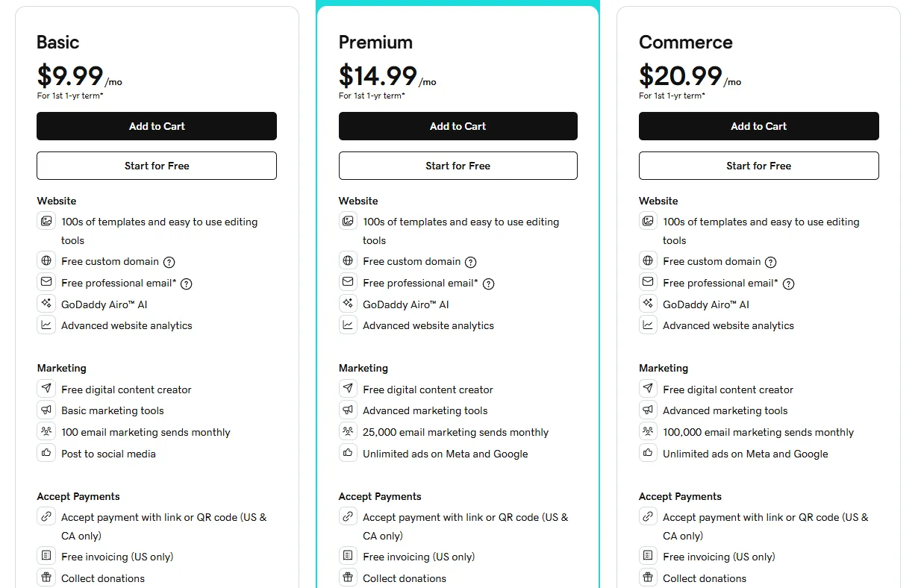Image resolution: width=921 pixels, height=588 pixels.
Task: Start the Premium plan for free
Action: tap(458, 166)
